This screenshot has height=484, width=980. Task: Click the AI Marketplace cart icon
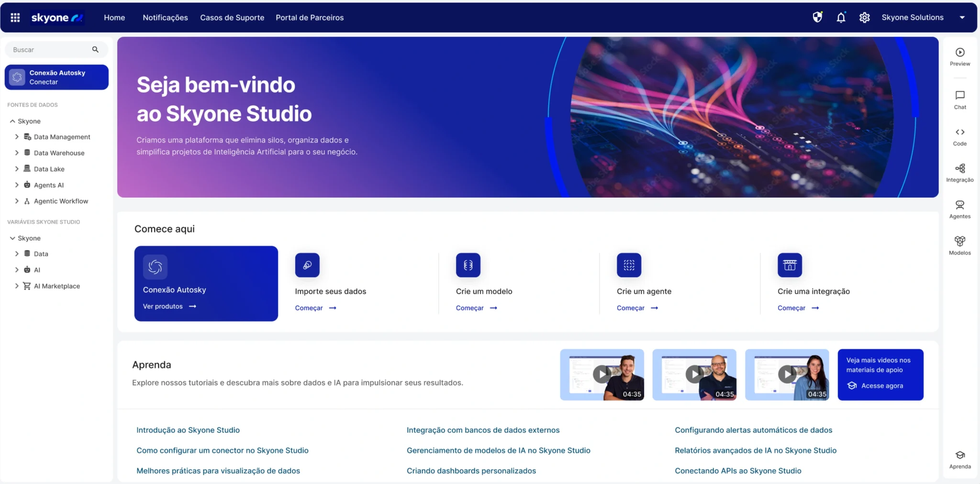pyautogui.click(x=27, y=286)
